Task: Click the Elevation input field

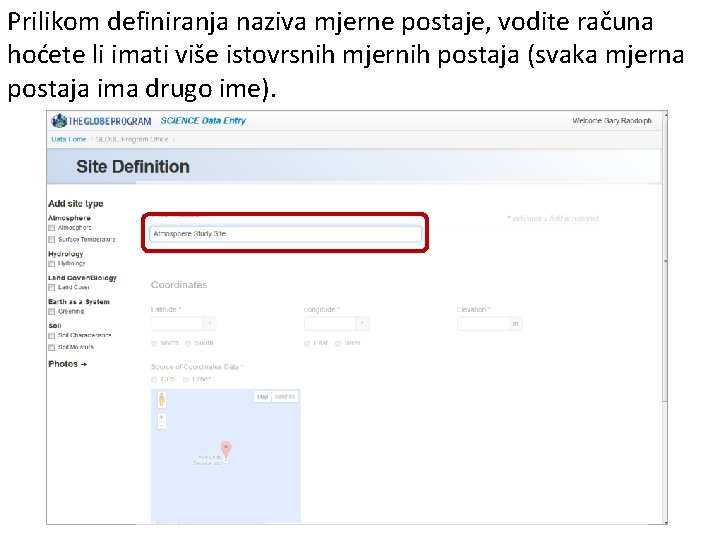Action: [x=484, y=324]
